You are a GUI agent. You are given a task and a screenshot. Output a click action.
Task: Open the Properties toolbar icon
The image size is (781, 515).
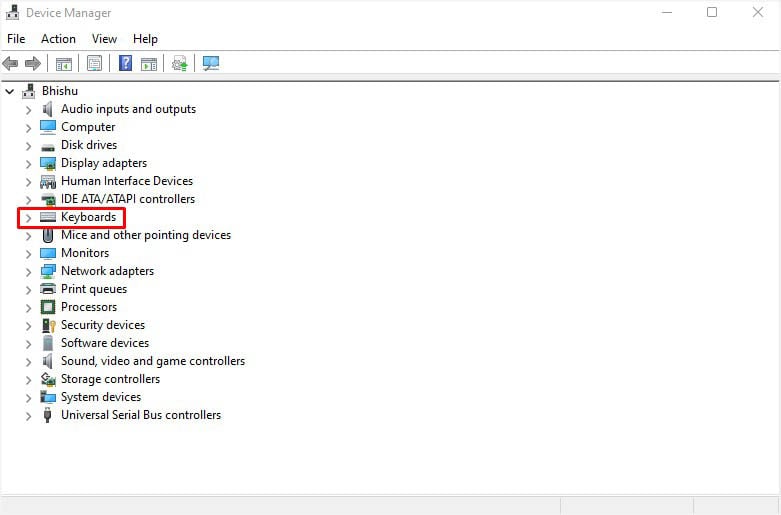[x=94, y=63]
